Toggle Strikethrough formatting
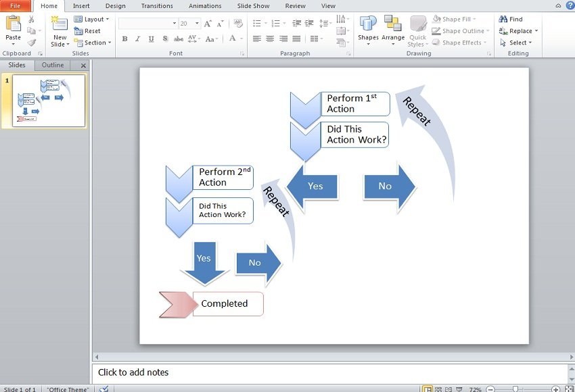 tap(179, 39)
